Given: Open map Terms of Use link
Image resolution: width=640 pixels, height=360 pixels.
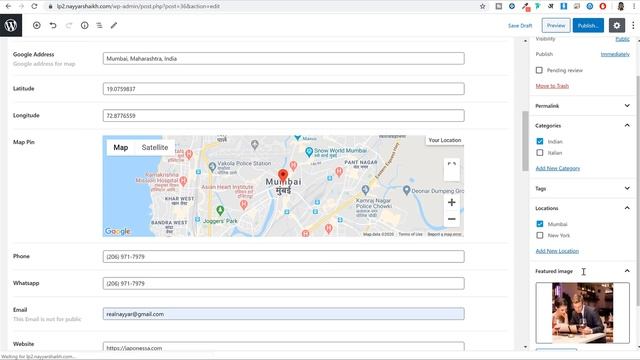Looking at the screenshot, I should [x=410, y=234].
